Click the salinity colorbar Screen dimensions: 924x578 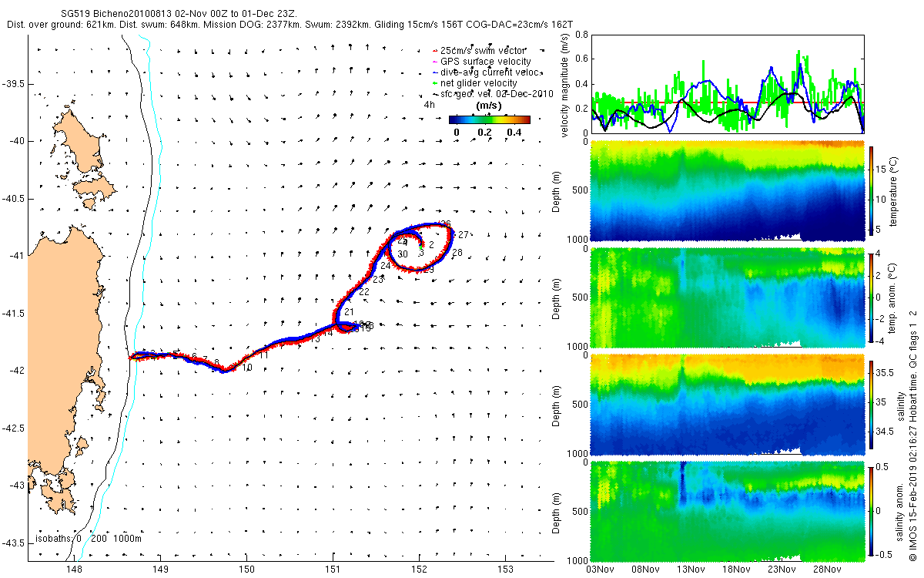coord(872,403)
